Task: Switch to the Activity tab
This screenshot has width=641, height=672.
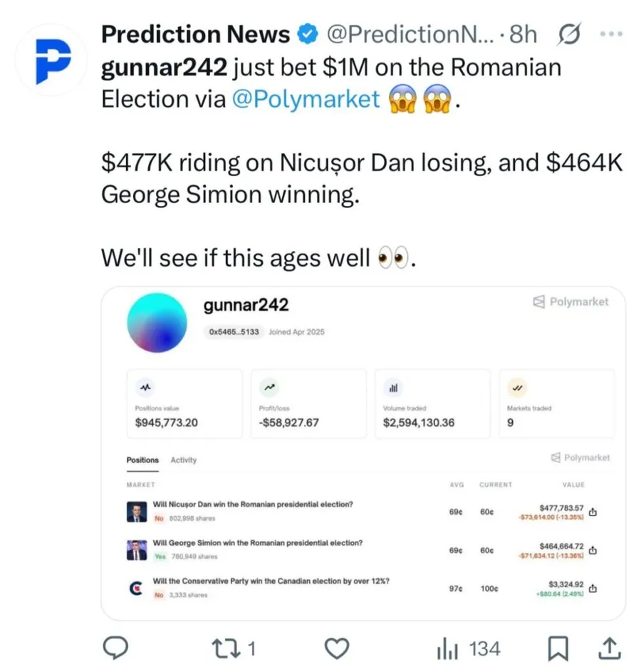Action: tap(183, 460)
